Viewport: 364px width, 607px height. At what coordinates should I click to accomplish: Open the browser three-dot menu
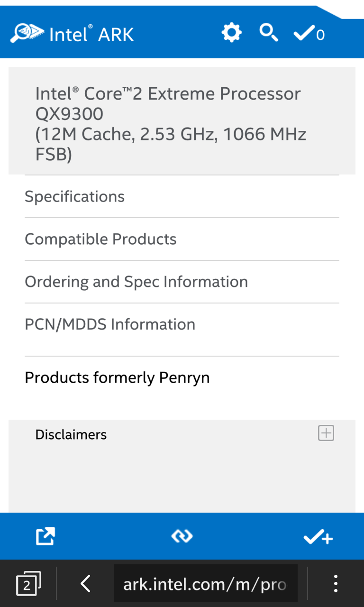(x=336, y=583)
